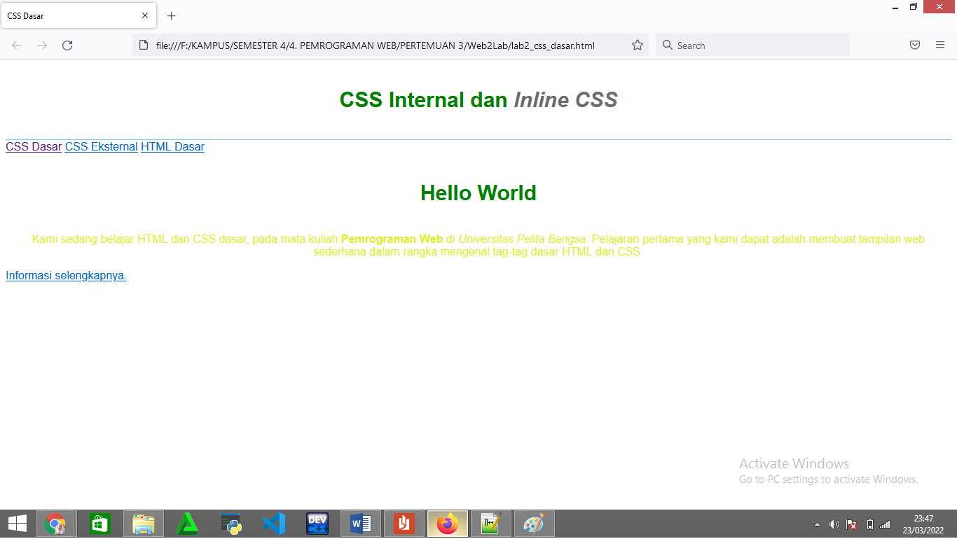Screen dimensions: 957x560
Task: Open the Windows Start menu
Action: coord(17,524)
